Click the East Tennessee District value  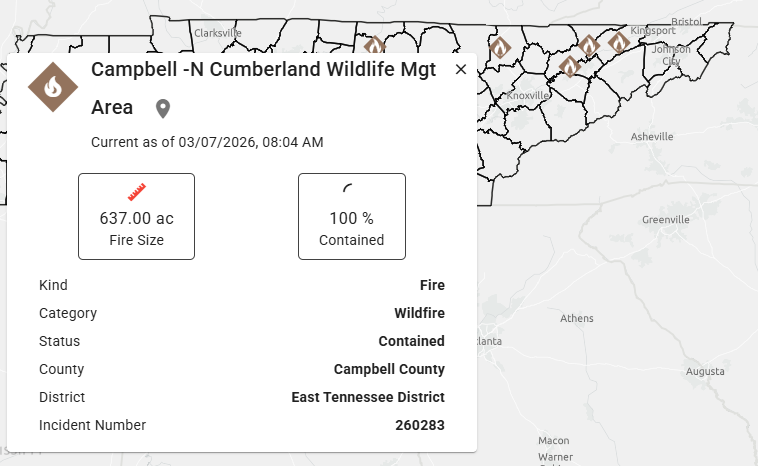click(x=368, y=397)
